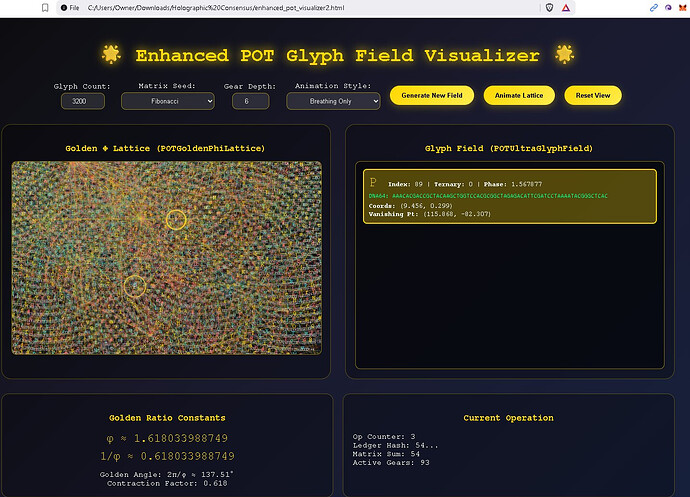Image resolution: width=690 pixels, height=497 pixels.
Task: Focus the Glyph Count input field
Action: (x=82, y=101)
